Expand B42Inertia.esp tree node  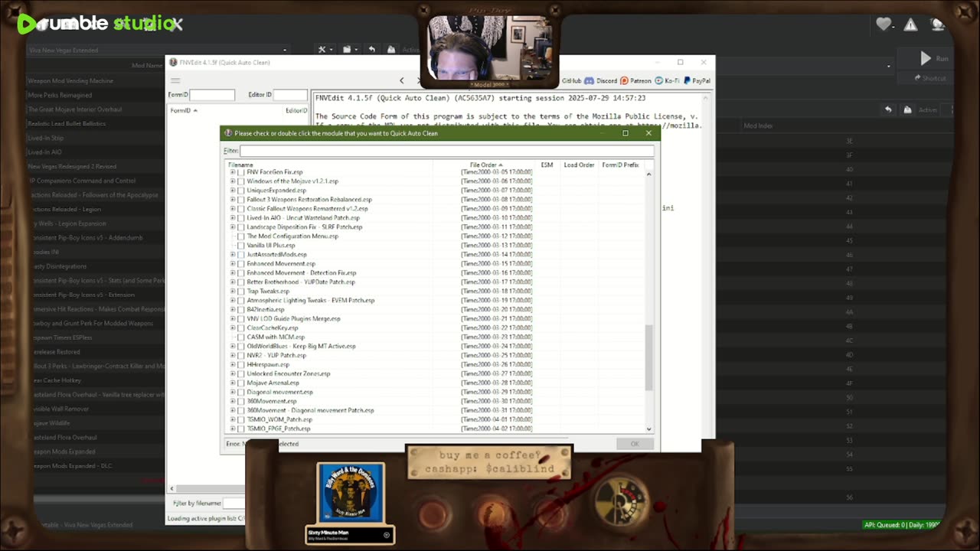233,310
